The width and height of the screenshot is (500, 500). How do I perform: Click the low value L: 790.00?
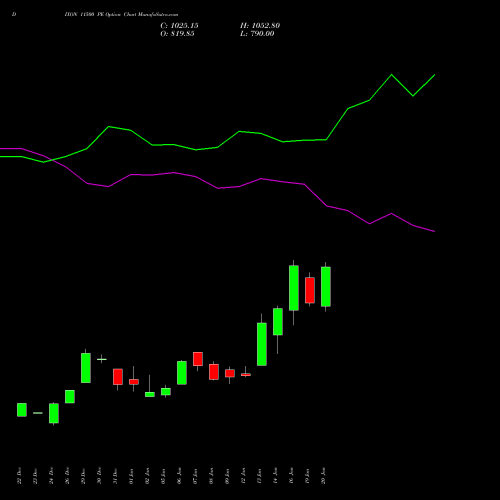[x=257, y=34]
